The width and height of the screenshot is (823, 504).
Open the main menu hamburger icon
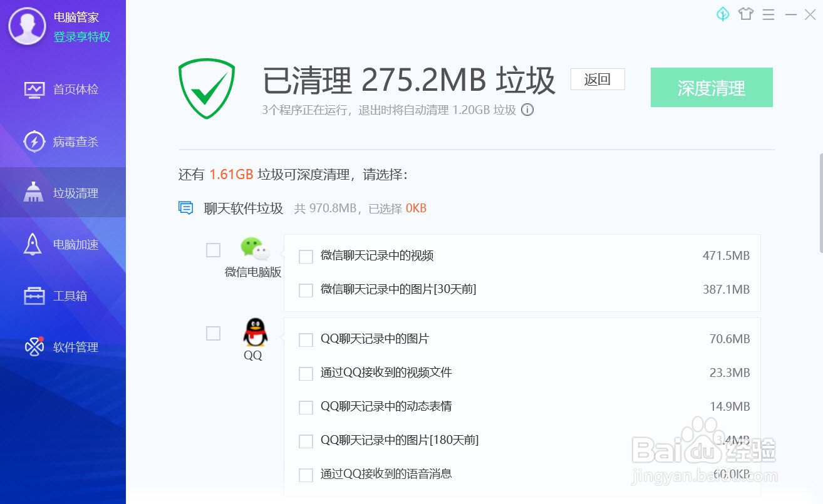pos(769,14)
